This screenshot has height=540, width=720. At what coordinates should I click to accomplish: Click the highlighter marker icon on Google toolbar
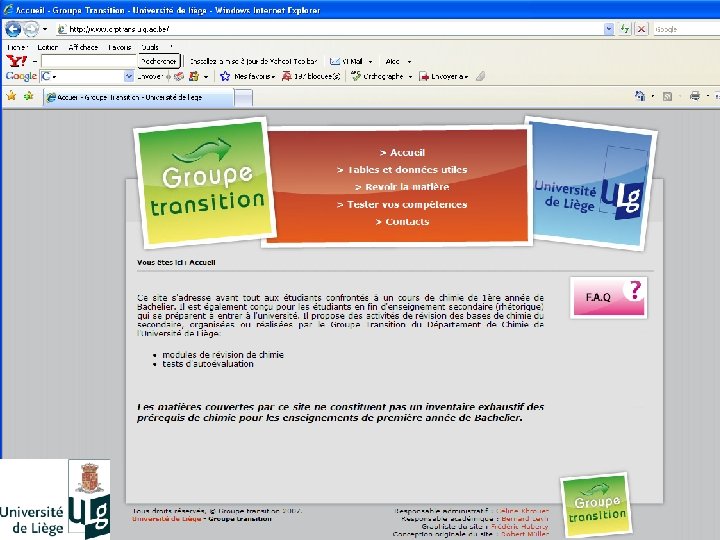pos(480,77)
